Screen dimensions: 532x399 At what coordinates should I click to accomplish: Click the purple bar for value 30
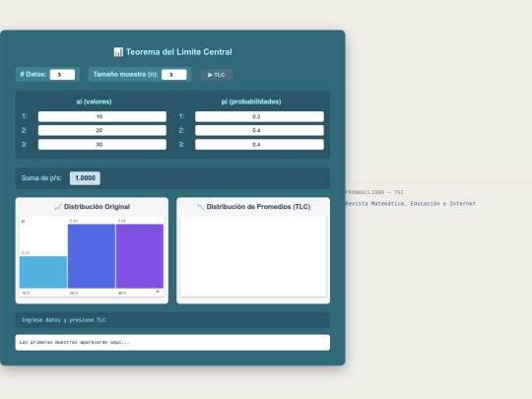tap(140, 256)
